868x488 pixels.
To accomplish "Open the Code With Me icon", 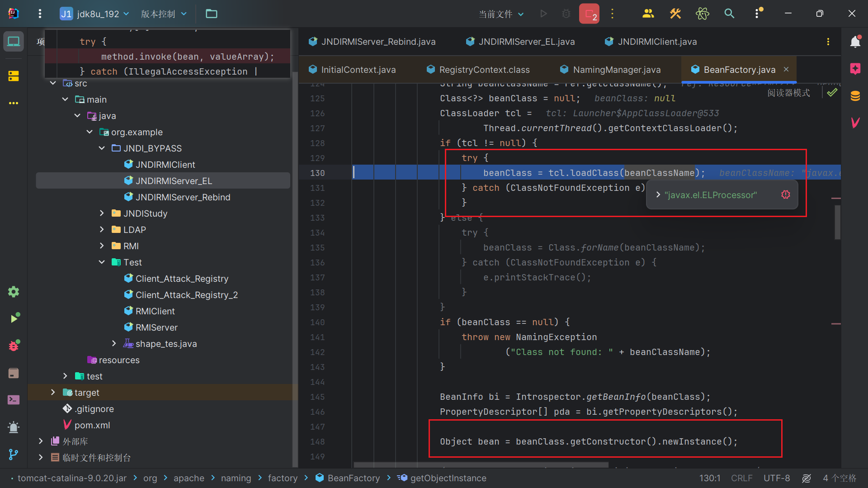I will [648, 14].
